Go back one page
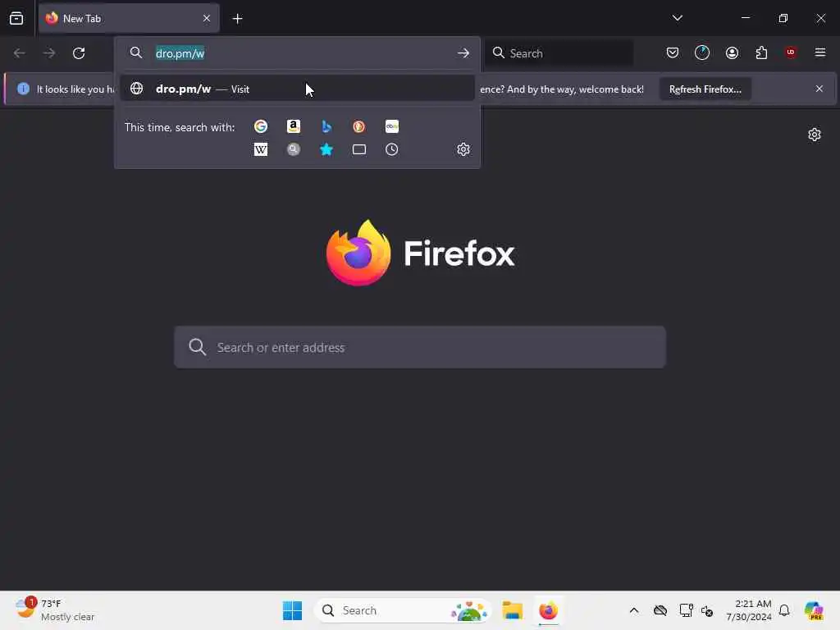Screen dimensions: 840x630 20,53
